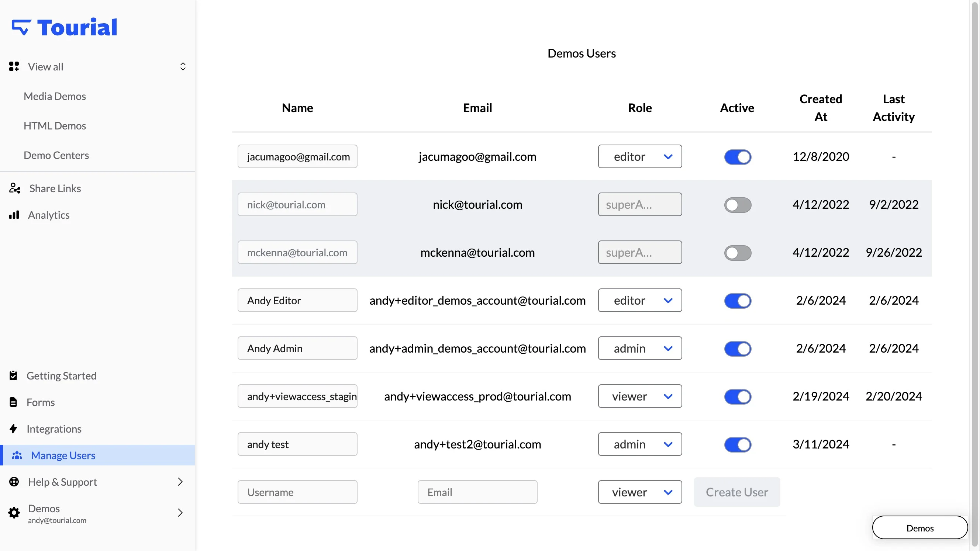The width and height of the screenshot is (980, 551).
Task: Click the new user Email field
Action: (477, 492)
